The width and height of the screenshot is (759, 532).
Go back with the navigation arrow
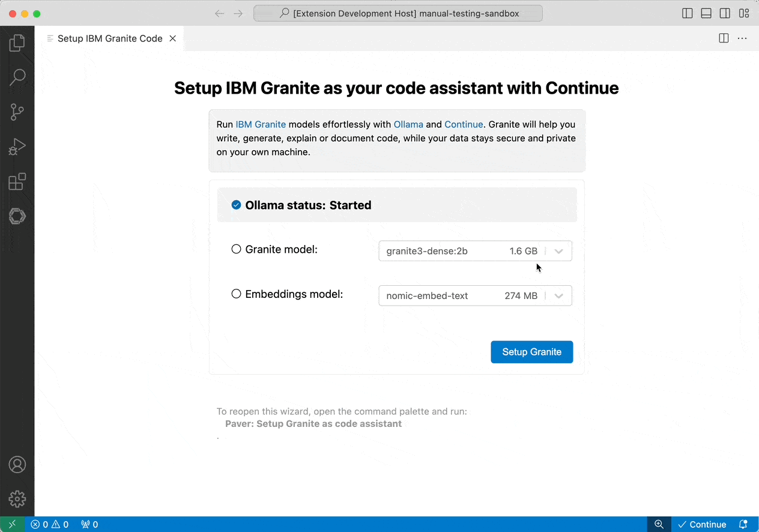[220, 13]
